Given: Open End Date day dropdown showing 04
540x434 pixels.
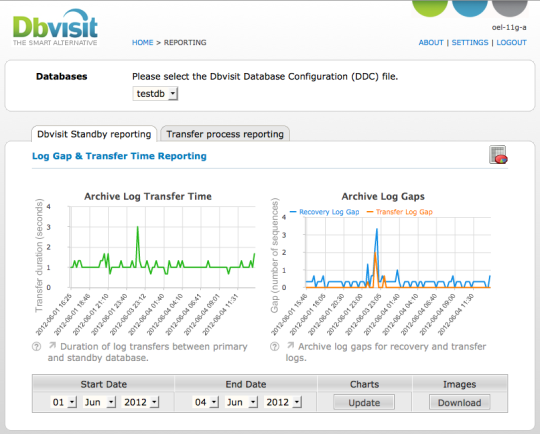Looking at the screenshot, I should 206,402.
